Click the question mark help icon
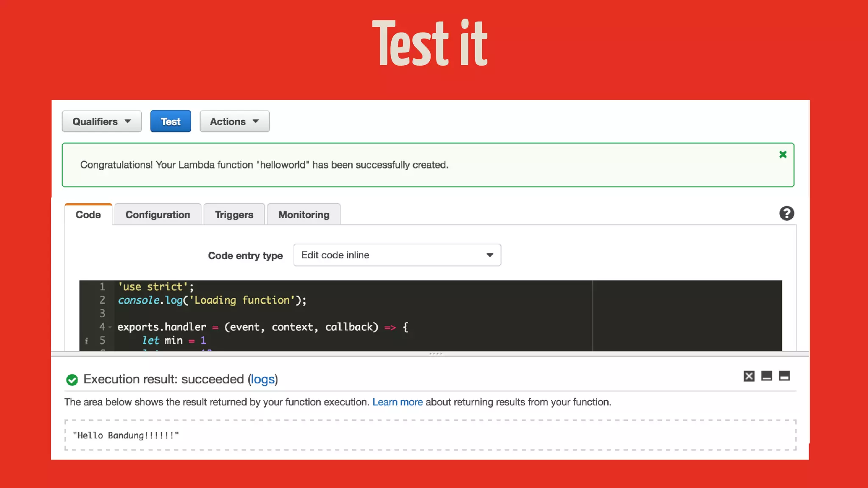Screen dimensions: 868x488 coord(786,213)
